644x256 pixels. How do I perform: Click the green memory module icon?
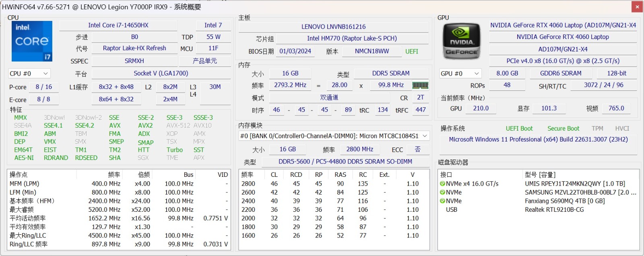420,85
